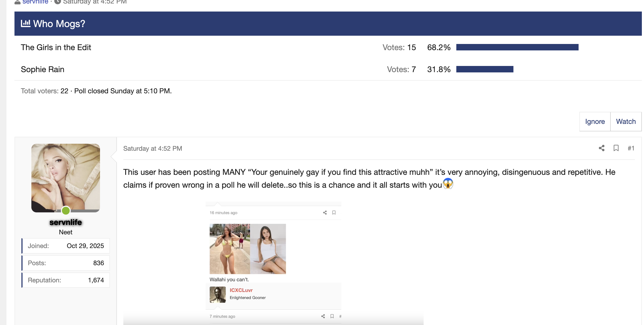Open the embedded screenshot of two girls

[x=273, y=263]
